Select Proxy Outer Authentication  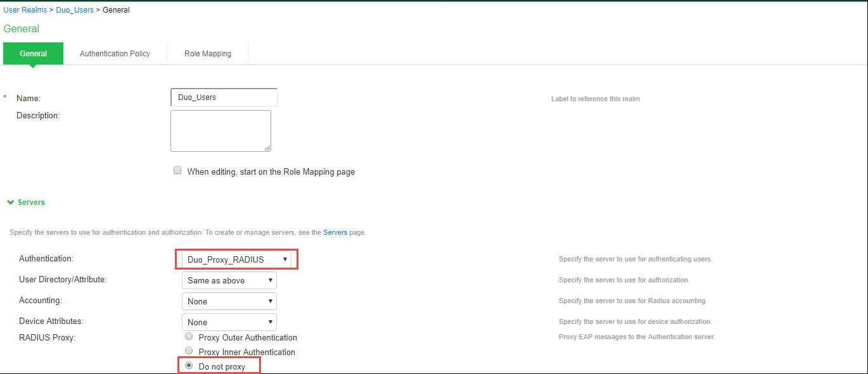pyautogui.click(x=188, y=336)
